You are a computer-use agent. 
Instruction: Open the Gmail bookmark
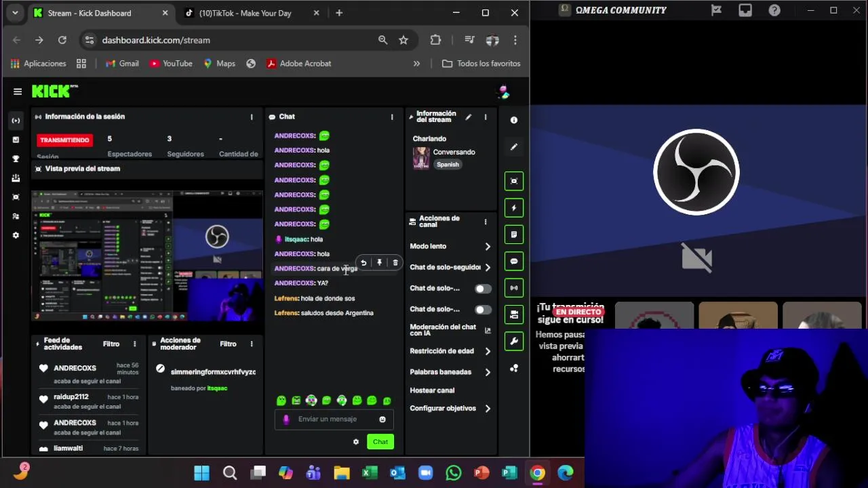(x=122, y=64)
